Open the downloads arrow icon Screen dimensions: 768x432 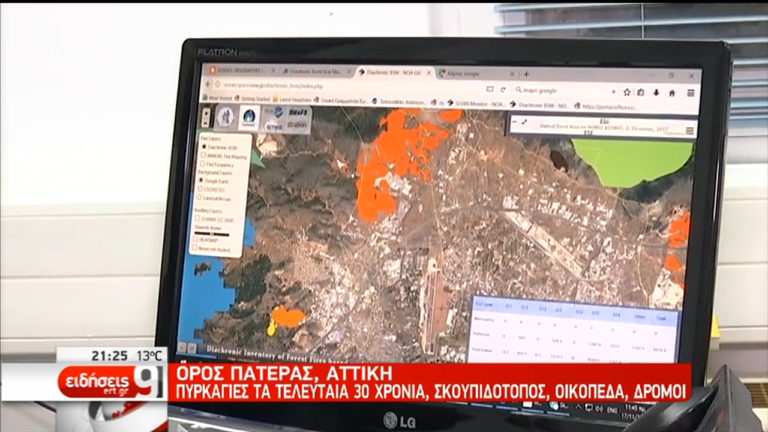tap(656, 93)
